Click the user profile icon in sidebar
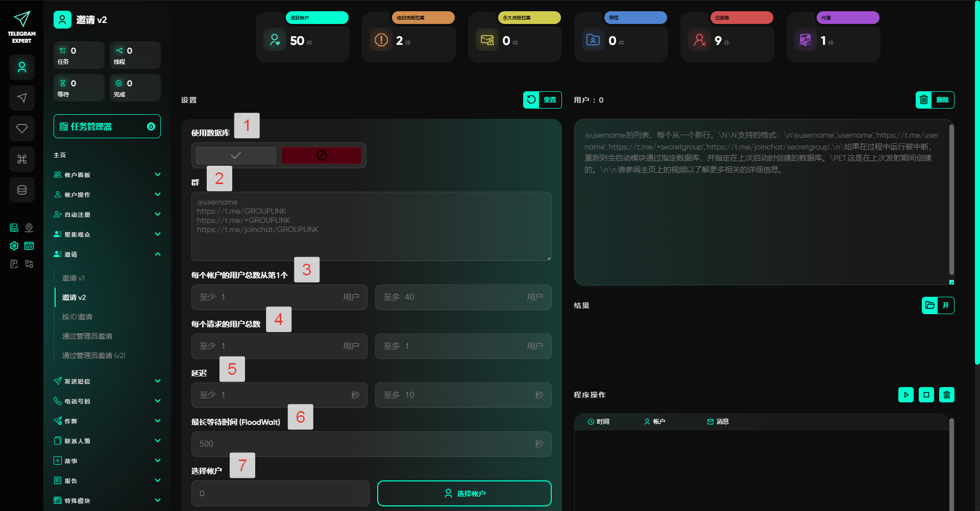The height and width of the screenshot is (511, 980). [x=22, y=67]
